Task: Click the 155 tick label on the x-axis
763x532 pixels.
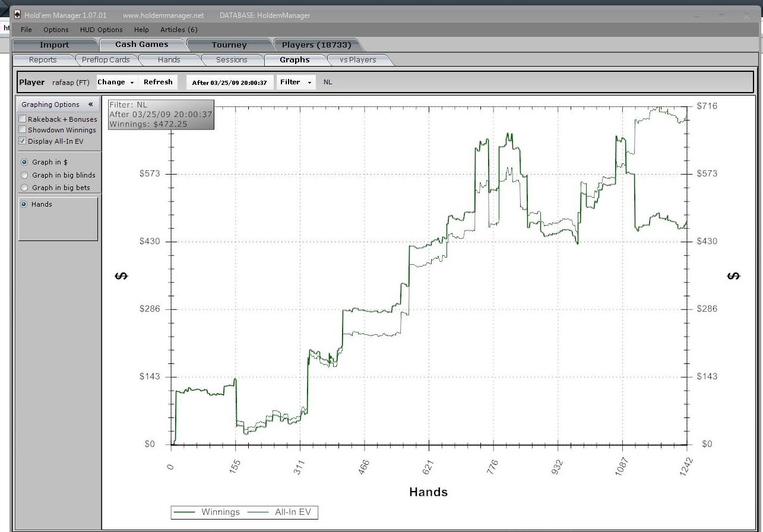Action: [235, 466]
